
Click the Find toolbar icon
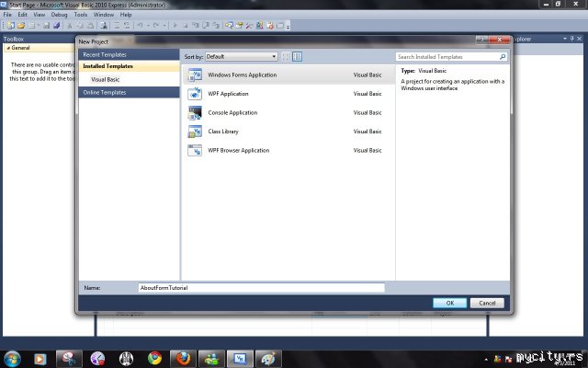pyautogui.click(x=104, y=26)
